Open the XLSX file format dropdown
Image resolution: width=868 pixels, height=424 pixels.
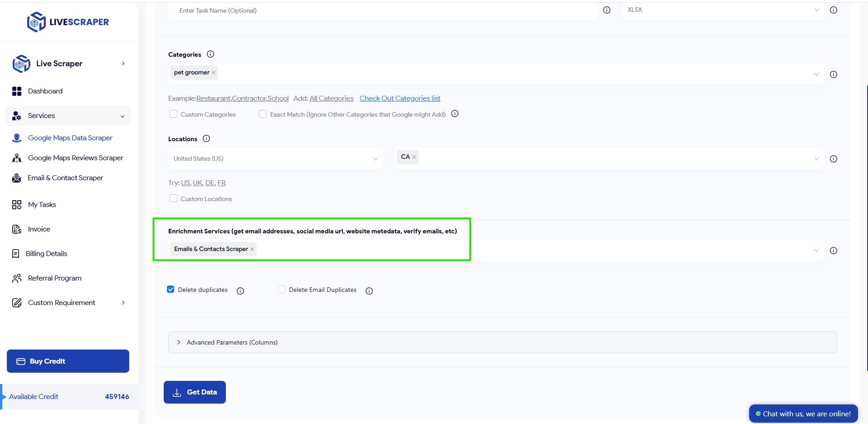723,10
